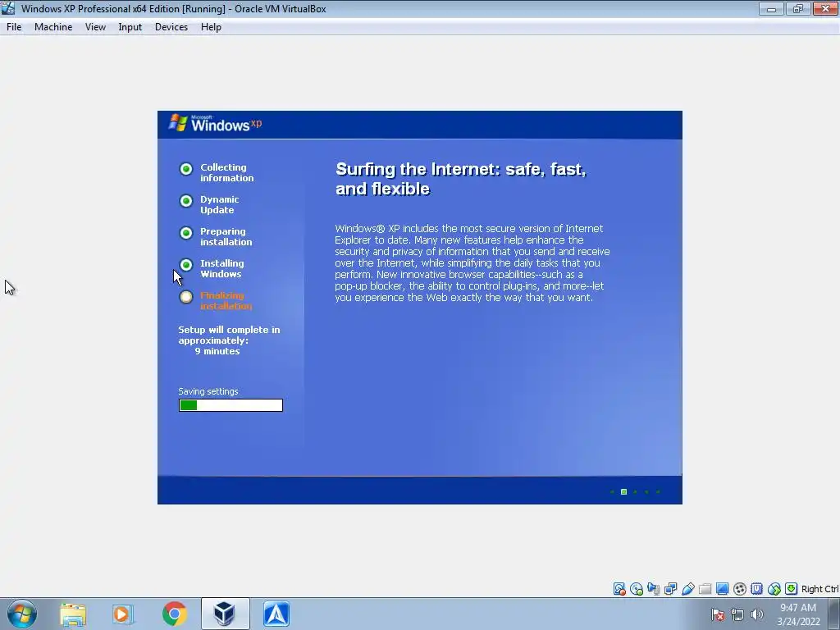Open the Action Center flag tray icon
Viewport: 840px width, 630px height.
[718, 614]
